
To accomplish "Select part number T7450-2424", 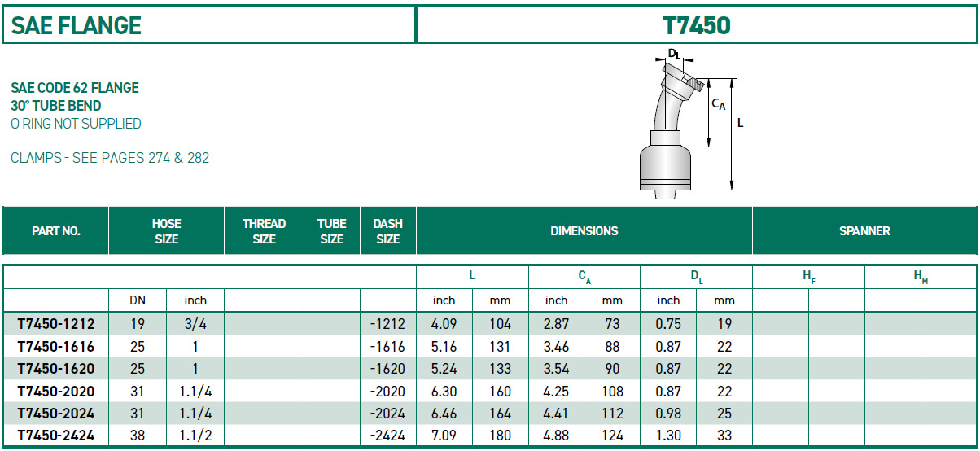I will [55, 436].
